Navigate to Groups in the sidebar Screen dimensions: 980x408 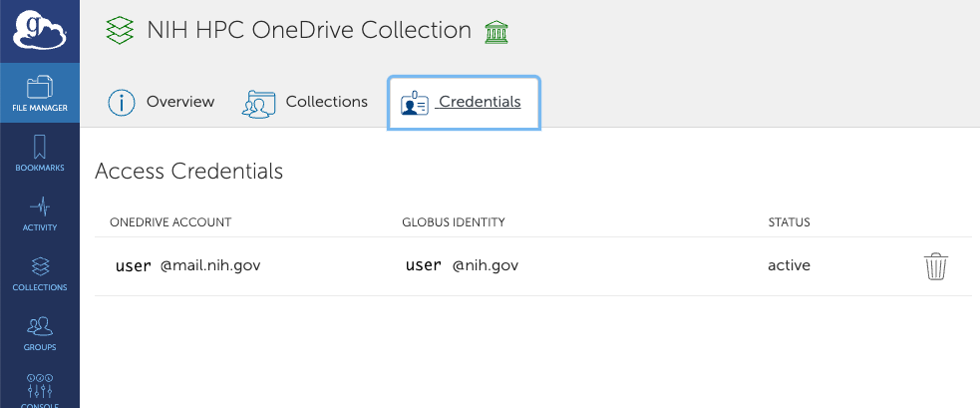click(x=40, y=334)
